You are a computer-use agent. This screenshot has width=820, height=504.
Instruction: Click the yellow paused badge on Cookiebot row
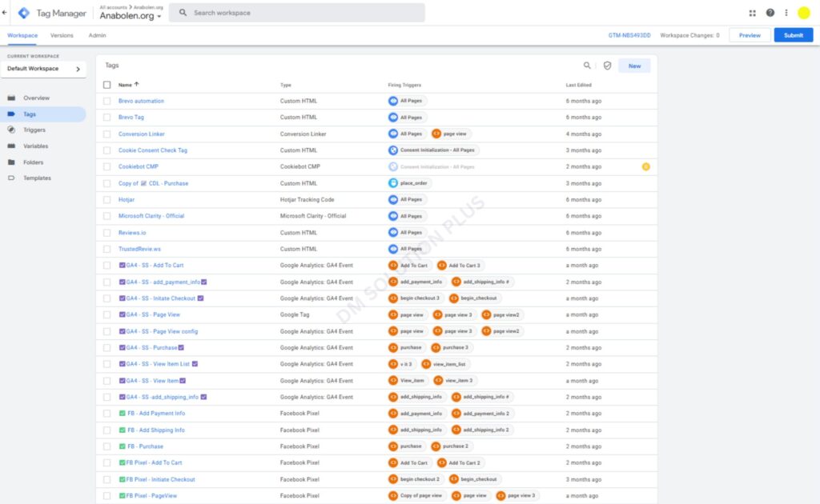[645, 166]
